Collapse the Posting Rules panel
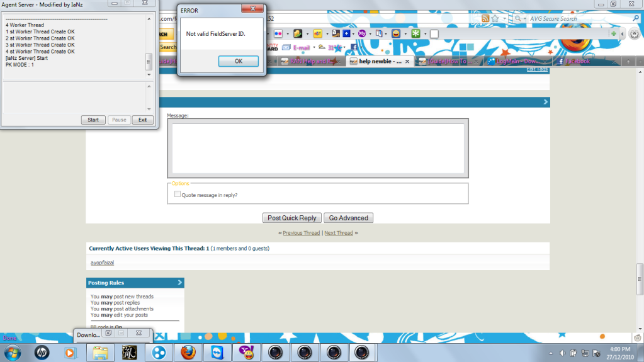The image size is (644, 362). [180, 283]
